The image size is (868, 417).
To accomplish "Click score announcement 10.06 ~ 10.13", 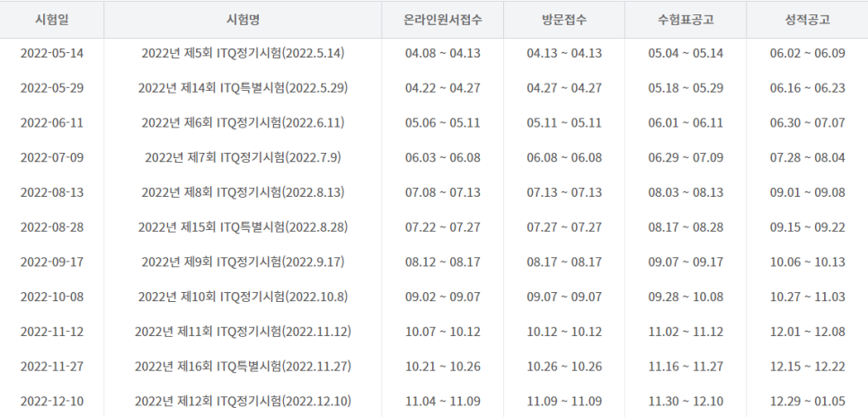I will [807, 262].
